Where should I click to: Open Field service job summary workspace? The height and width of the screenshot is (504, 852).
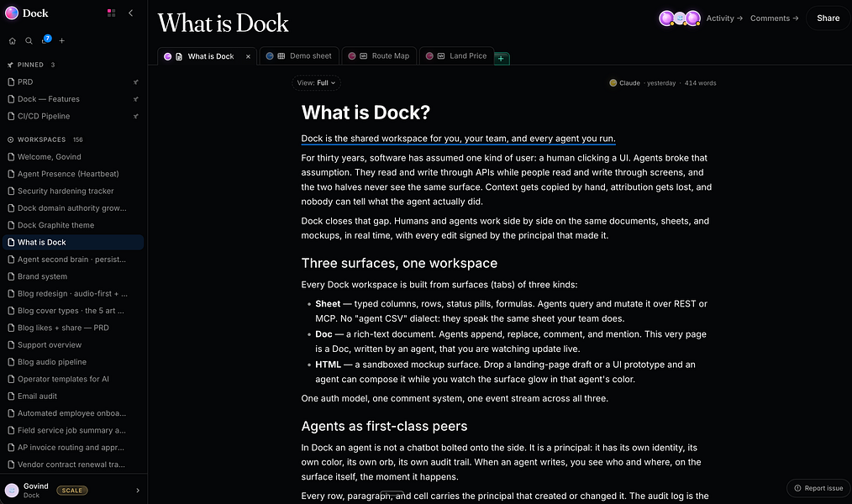pos(73,431)
